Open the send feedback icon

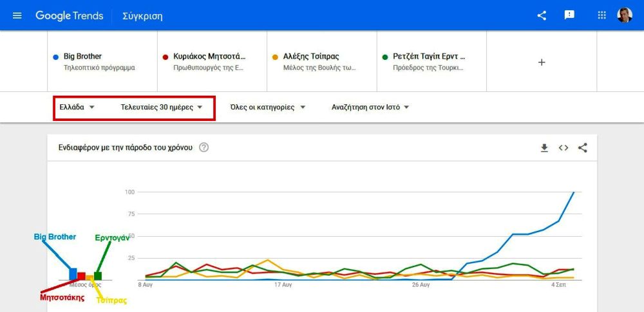(x=569, y=15)
